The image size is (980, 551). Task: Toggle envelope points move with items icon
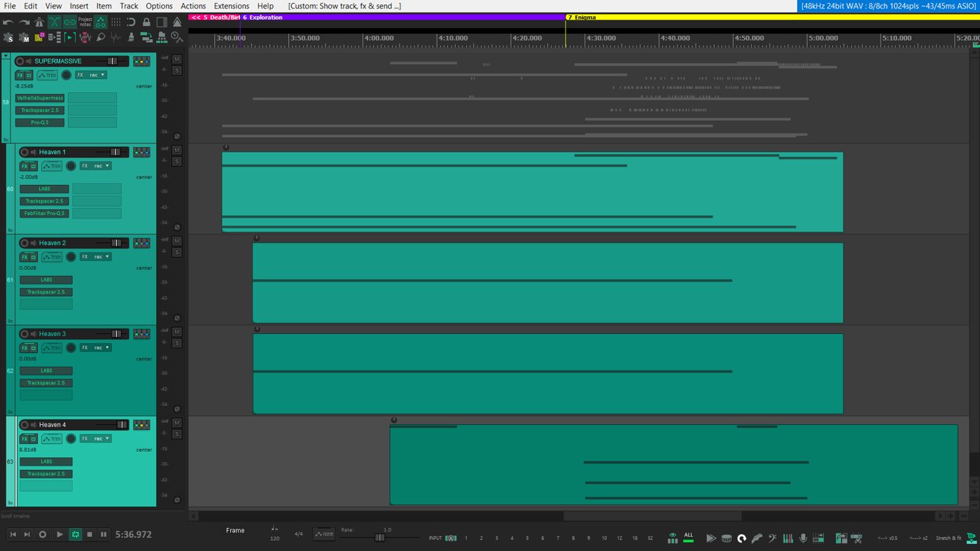[101, 22]
